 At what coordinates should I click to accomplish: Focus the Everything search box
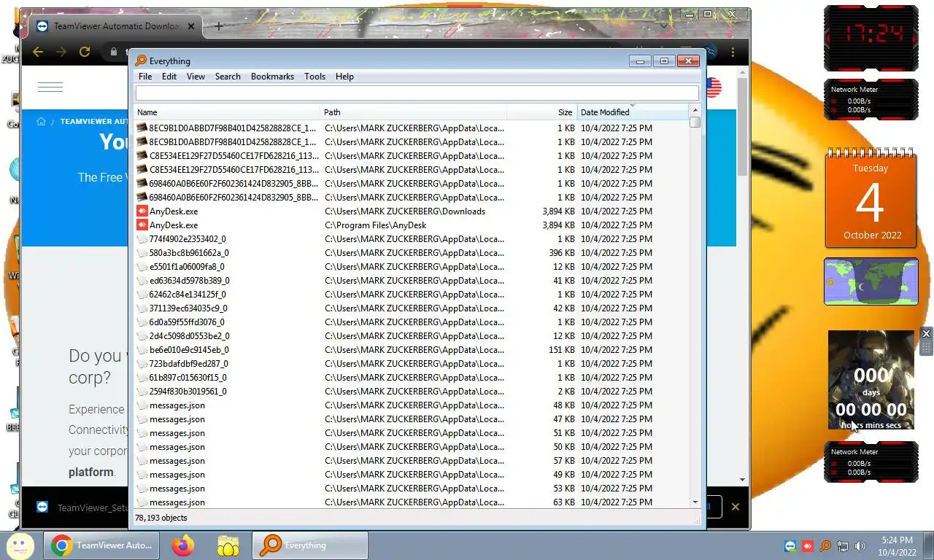pyautogui.click(x=417, y=93)
